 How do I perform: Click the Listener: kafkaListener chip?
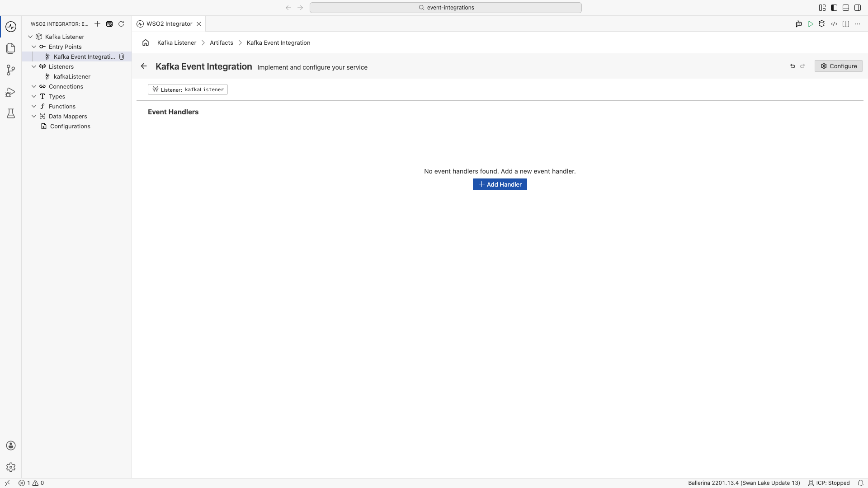point(188,89)
